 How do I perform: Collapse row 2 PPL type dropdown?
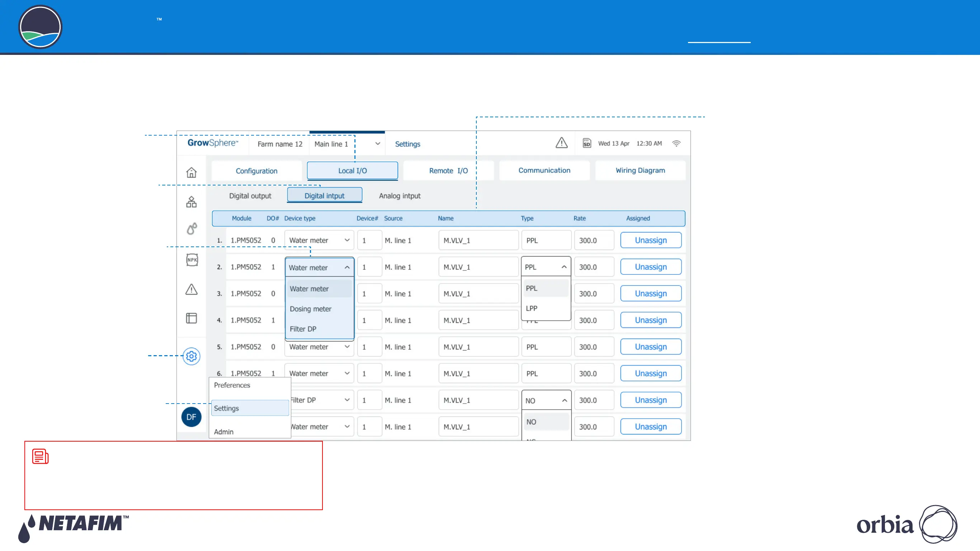pos(546,267)
